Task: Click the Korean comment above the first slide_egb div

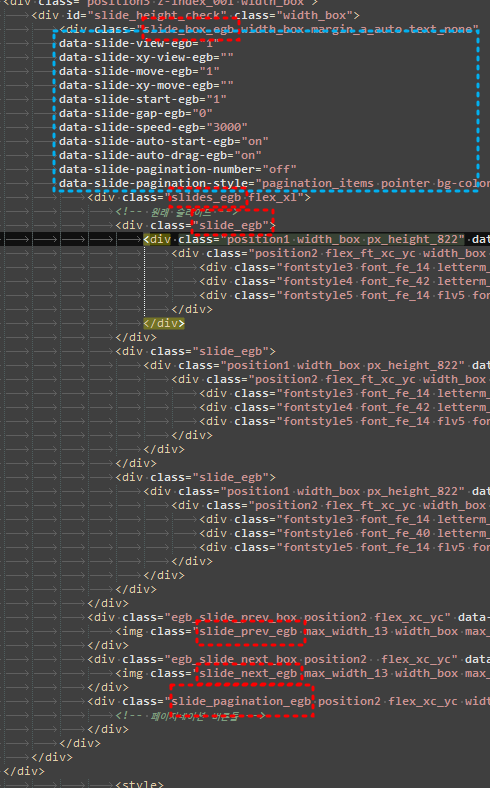Action: coord(176,212)
